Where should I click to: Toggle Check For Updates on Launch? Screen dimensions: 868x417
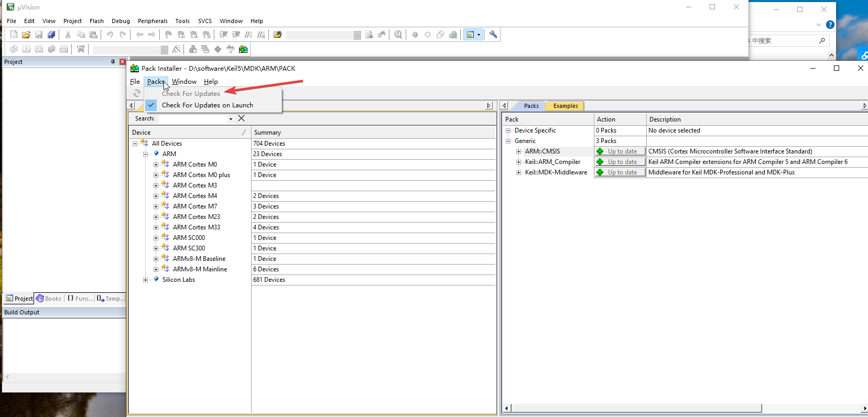coord(208,105)
